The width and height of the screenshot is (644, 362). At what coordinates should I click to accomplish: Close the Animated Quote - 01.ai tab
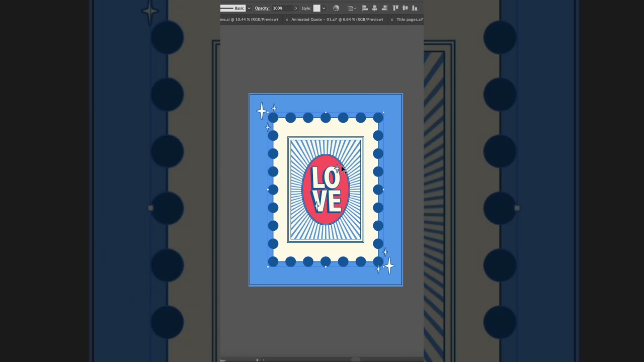click(287, 20)
